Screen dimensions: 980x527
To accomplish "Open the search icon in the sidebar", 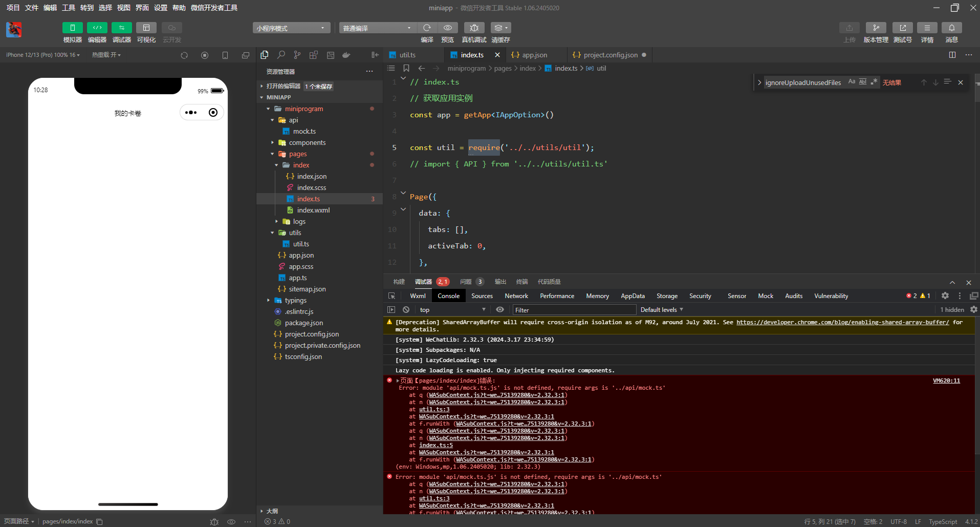I will point(281,55).
